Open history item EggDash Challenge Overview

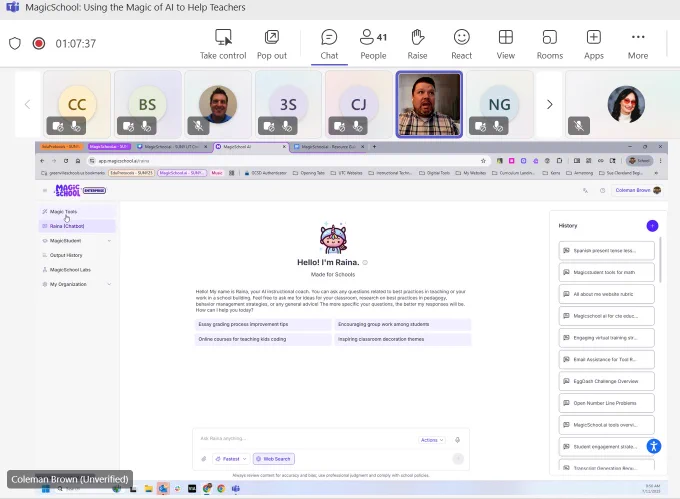[x=606, y=381]
